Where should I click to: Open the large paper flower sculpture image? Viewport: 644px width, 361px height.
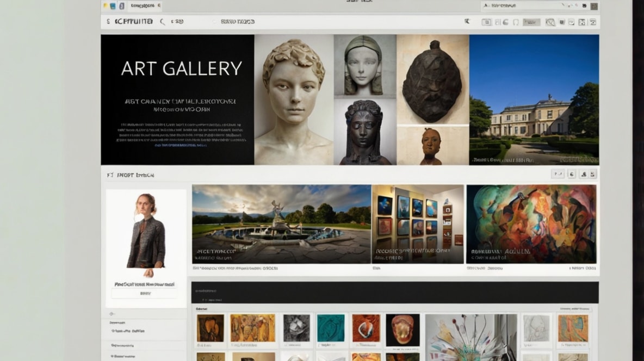(x=471, y=338)
